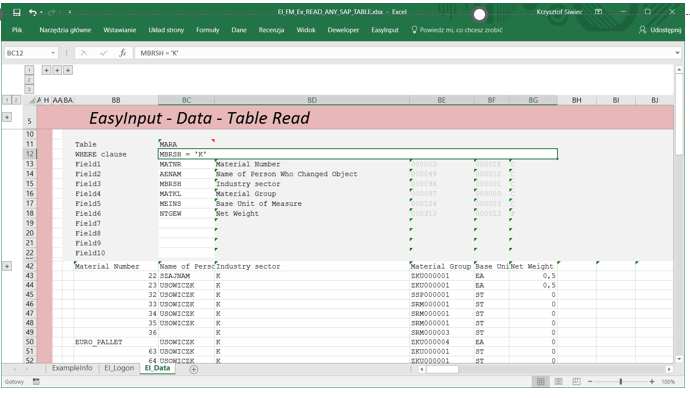The width and height of the screenshot is (690, 398).
Task: Click the MATNR field cell
Action: click(186, 164)
